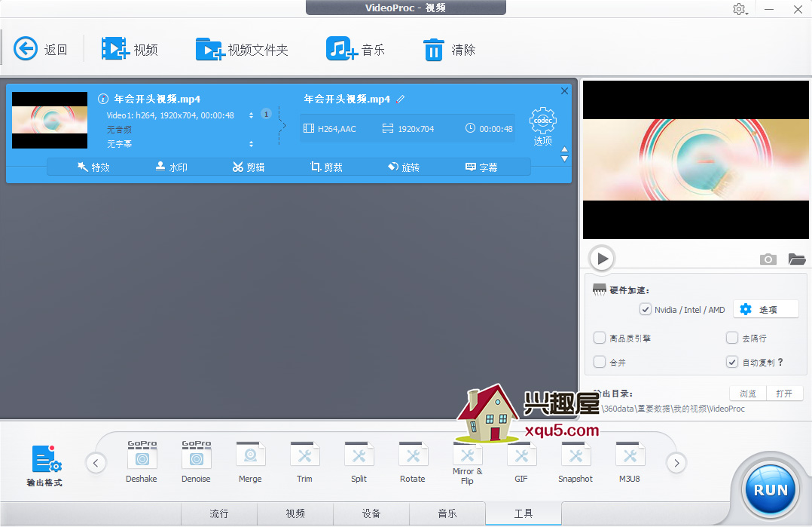Open the settings gear in title bar
The image size is (812, 527).
tap(739, 9)
